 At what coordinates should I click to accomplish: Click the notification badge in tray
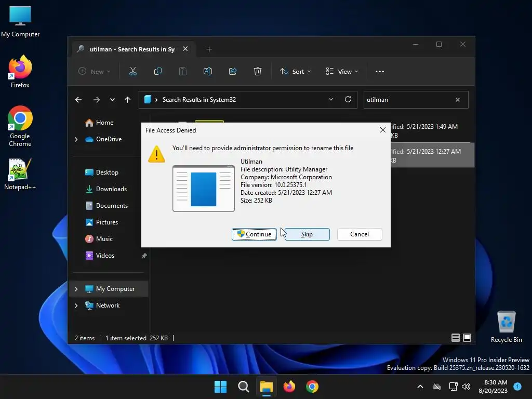tap(517, 386)
